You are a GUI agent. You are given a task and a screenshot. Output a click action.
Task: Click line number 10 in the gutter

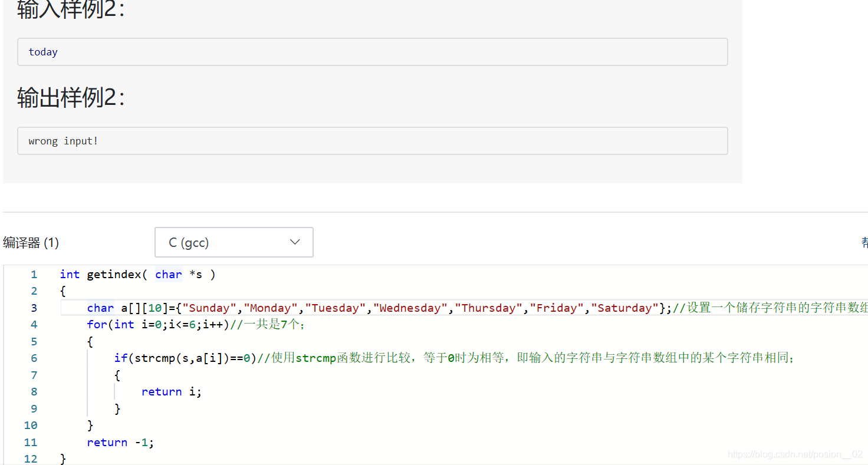tap(31, 425)
